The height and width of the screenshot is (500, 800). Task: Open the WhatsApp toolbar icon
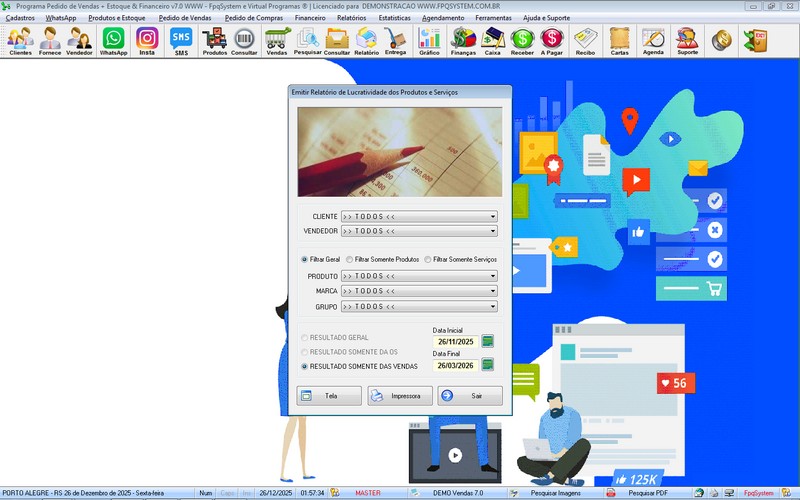point(113,40)
